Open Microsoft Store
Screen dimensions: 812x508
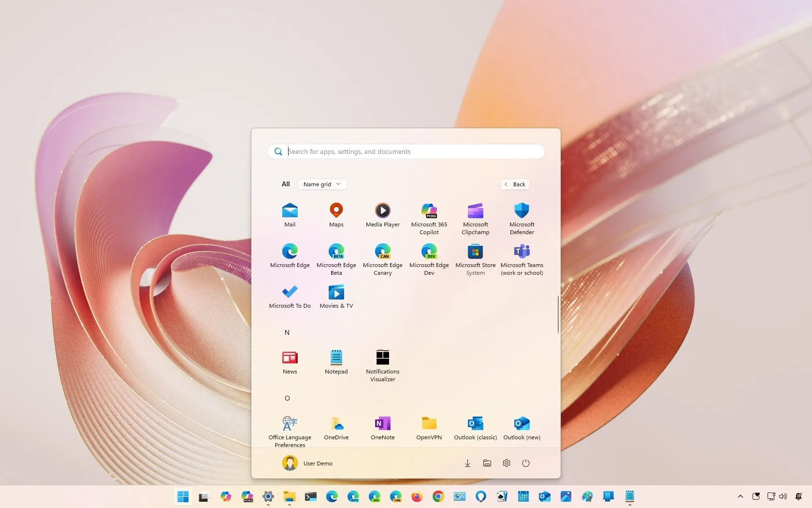pos(475,259)
